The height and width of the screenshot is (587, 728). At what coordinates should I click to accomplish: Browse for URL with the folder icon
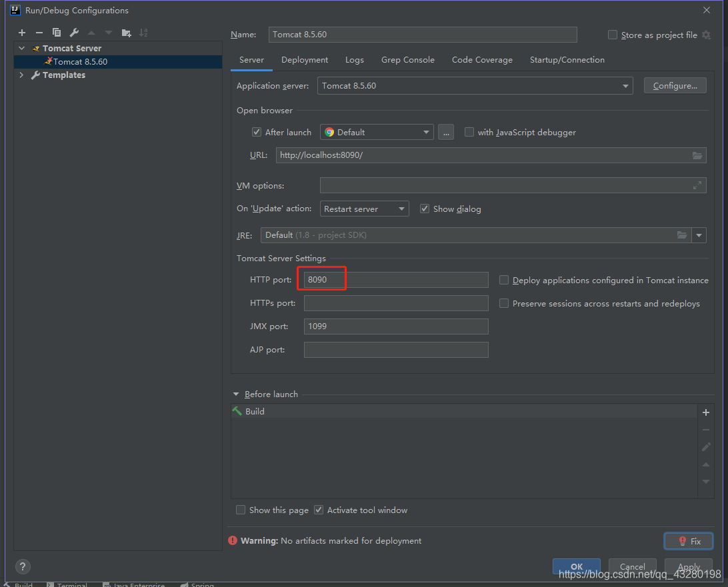pos(697,155)
